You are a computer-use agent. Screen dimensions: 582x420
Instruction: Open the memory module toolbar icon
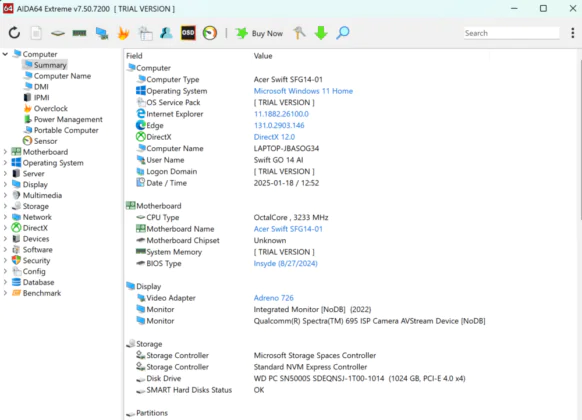(x=79, y=33)
